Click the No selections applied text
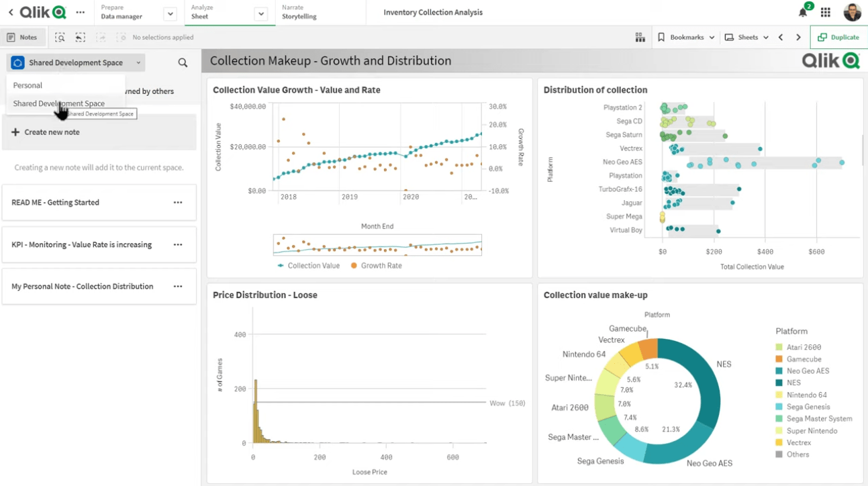 (x=163, y=38)
